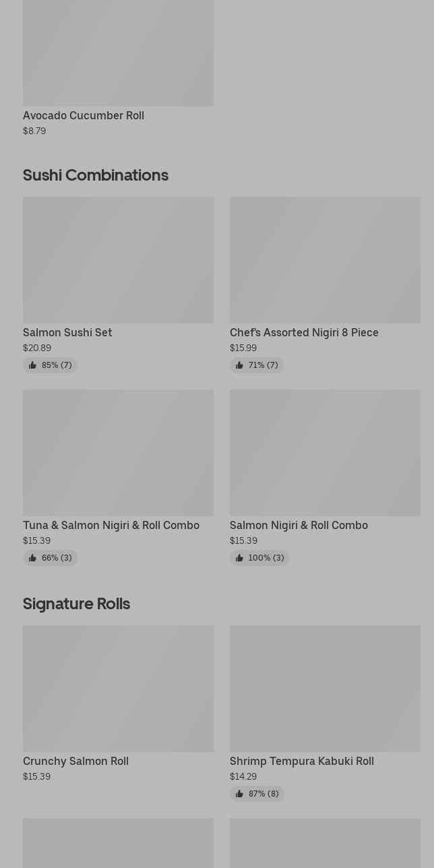Select Salmon Nigiri & Roll Combo title
This screenshot has width=434, height=868.
[x=299, y=525]
